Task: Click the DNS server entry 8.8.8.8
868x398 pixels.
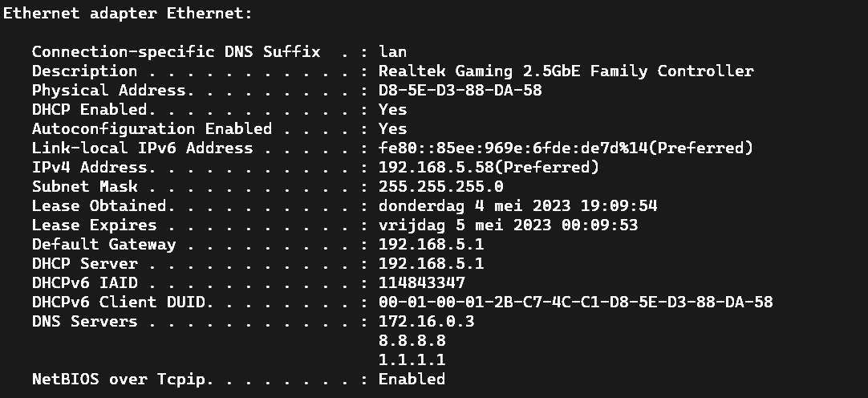Action: 412,340
